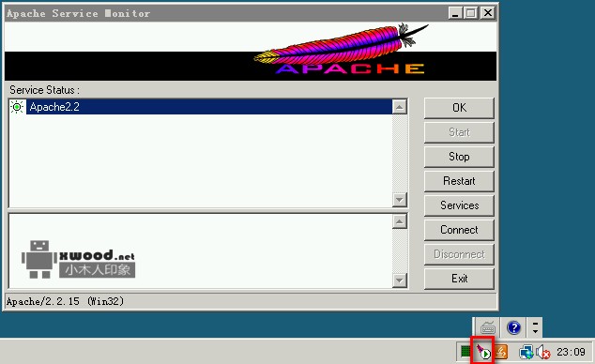The image size is (595, 364).
Task: Open the orange Java tray icon
Action: [x=501, y=352]
